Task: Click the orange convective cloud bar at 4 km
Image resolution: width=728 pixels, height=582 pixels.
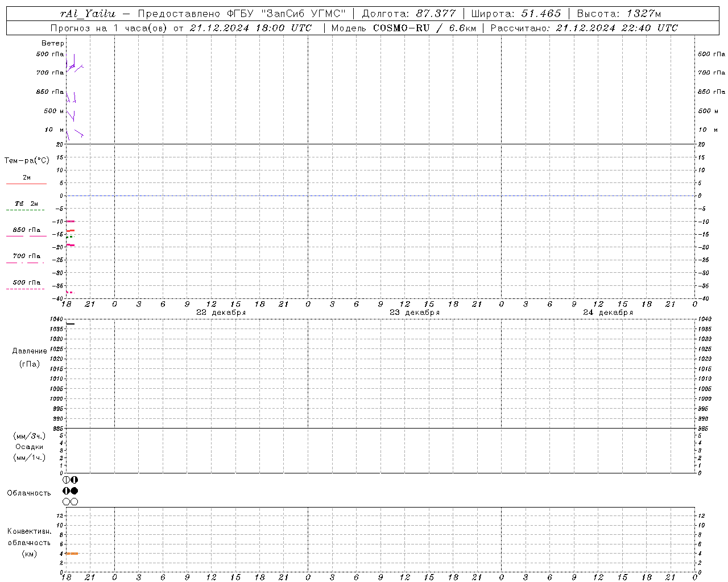Action: [72, 554]
